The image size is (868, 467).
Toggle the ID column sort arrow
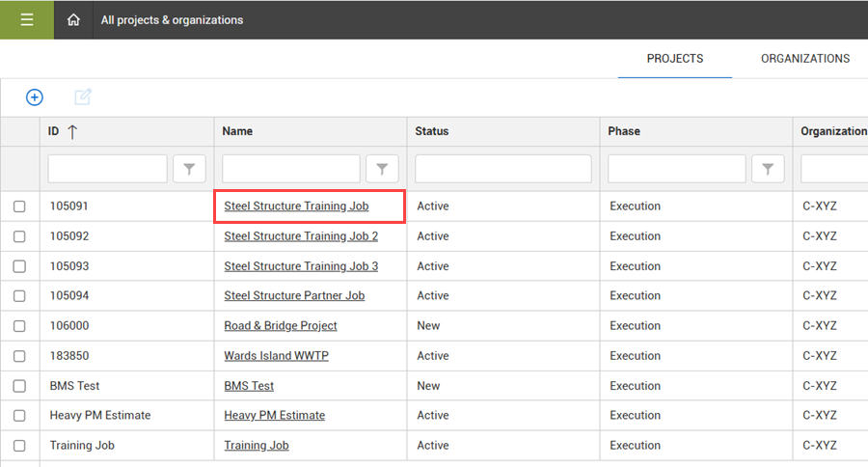tap(72, 132)
